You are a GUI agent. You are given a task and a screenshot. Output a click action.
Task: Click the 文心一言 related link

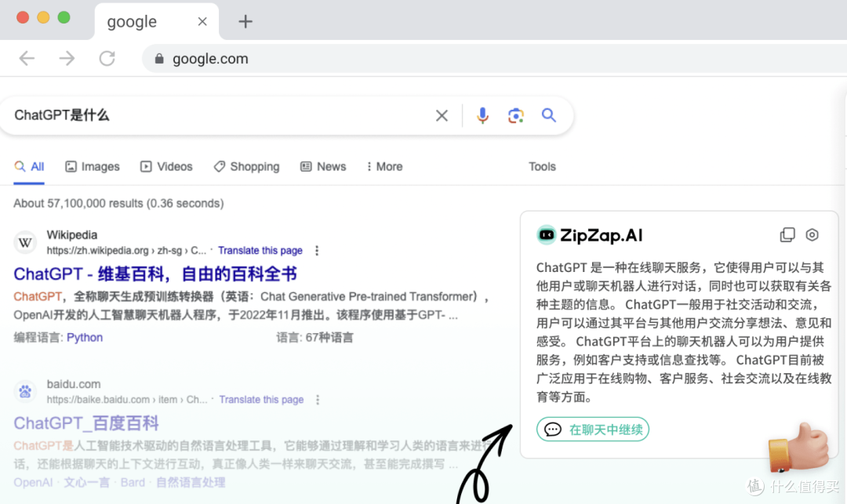click(86, 482)
